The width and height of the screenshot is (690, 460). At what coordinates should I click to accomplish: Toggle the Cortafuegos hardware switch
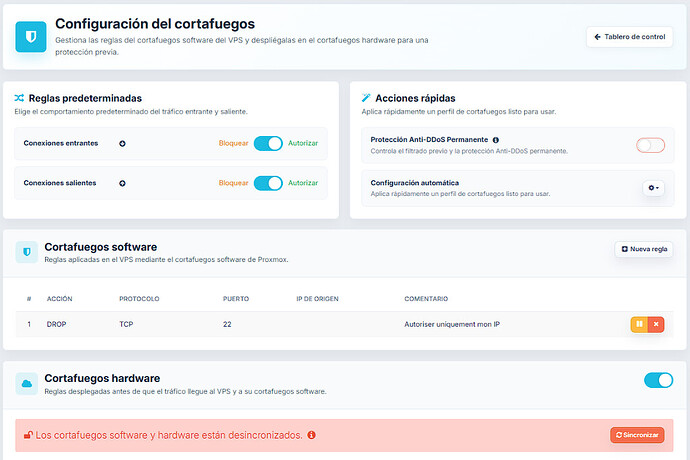pyautogui.click(x=658, y=380)
